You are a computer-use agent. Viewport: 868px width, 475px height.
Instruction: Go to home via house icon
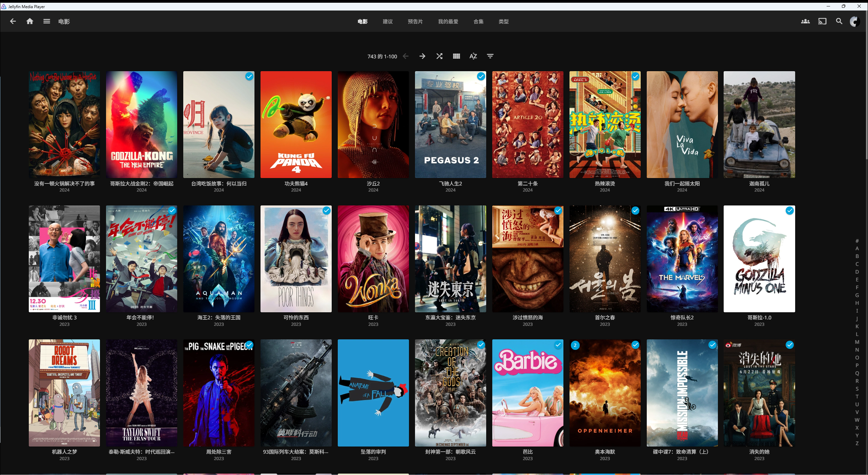click(x=30, y=21)
